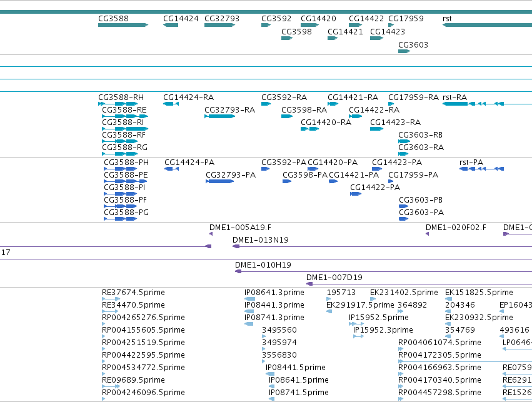Click protein CG3588-PH

(x=121, y=169)
